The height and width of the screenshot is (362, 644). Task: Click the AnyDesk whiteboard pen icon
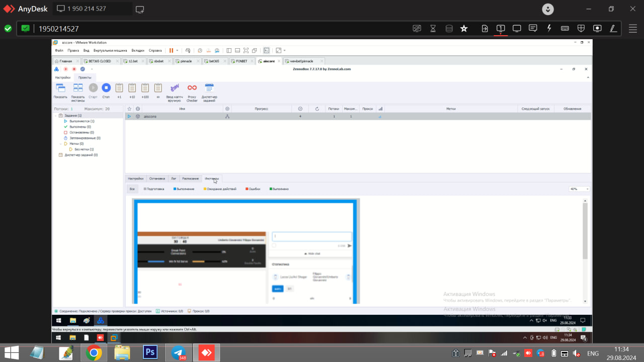click(x=613, y=29)
